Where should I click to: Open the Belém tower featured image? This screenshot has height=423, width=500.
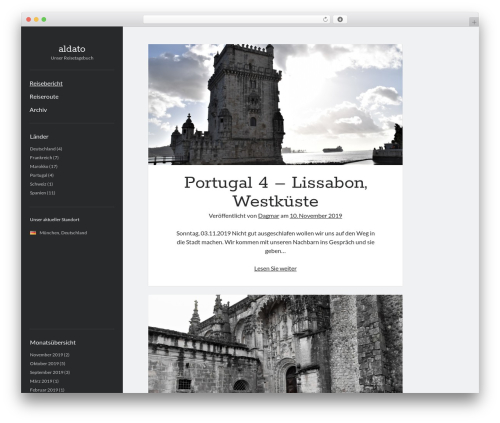(x=275, y=104)
